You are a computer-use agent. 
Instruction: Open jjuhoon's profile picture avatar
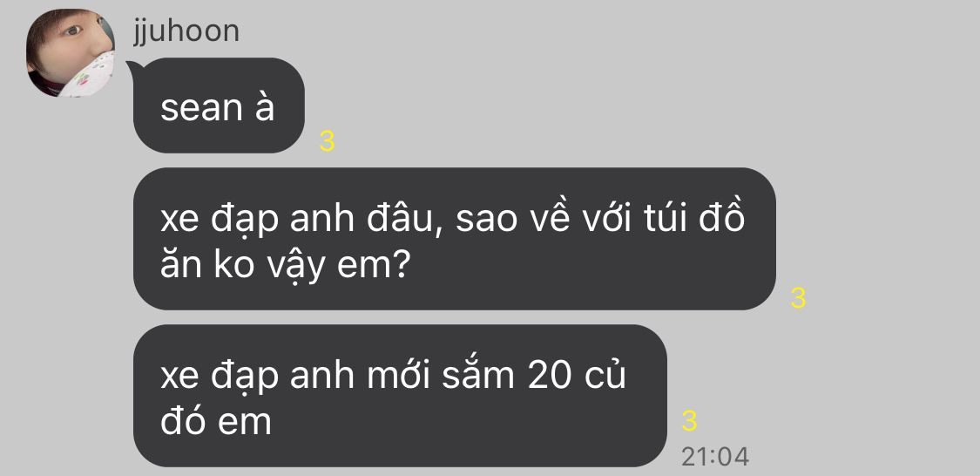(70, 52)
